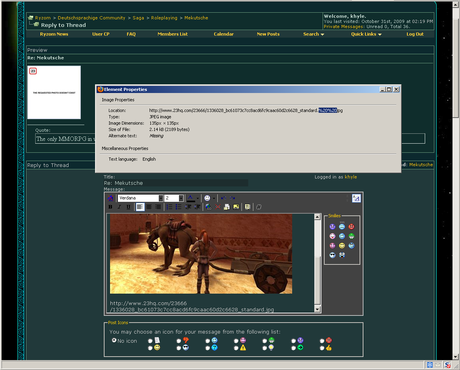Click the Ryzom breadcrumb home link
Viewport: 460px width, 370px height.
(43, 18)
